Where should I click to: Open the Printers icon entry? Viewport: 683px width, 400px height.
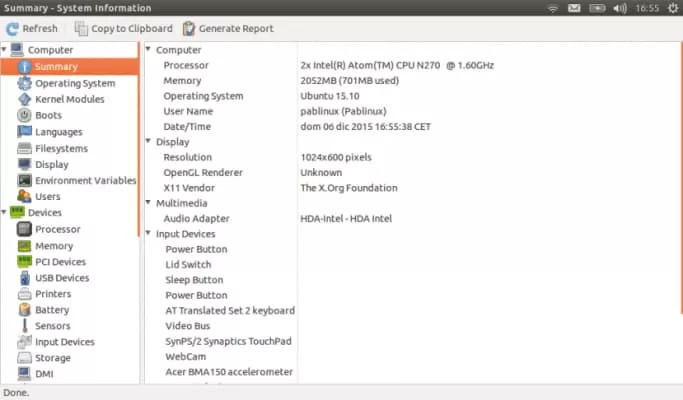(x=26, y=294)
